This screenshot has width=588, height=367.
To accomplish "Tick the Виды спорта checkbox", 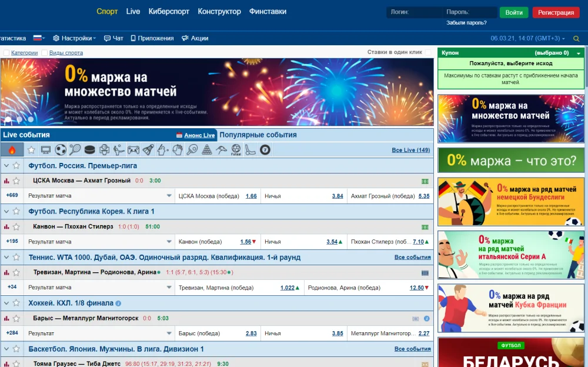I will (x=44, y=53).
